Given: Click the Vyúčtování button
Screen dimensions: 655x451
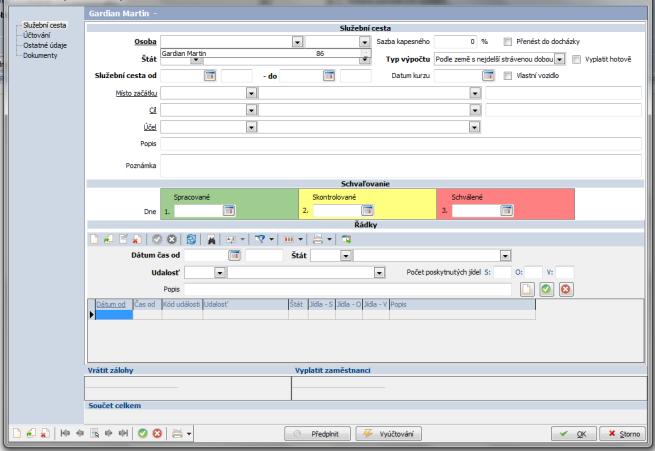Looking at the screenshot, I should 388,434.
